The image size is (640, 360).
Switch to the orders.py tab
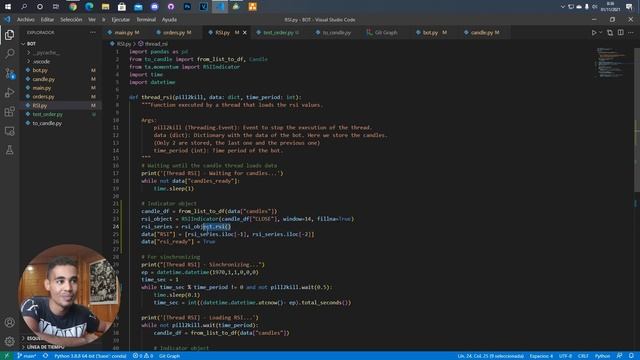pos(176,33)
